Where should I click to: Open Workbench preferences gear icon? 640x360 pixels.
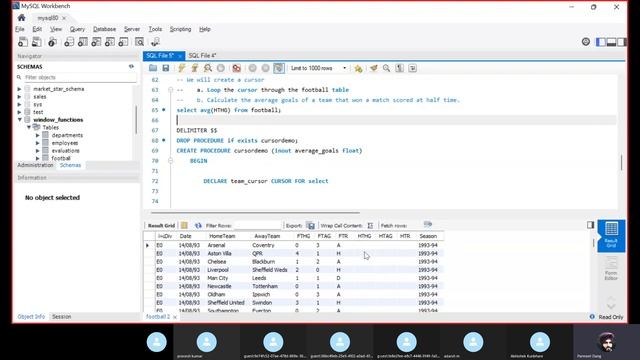[586, 42]
